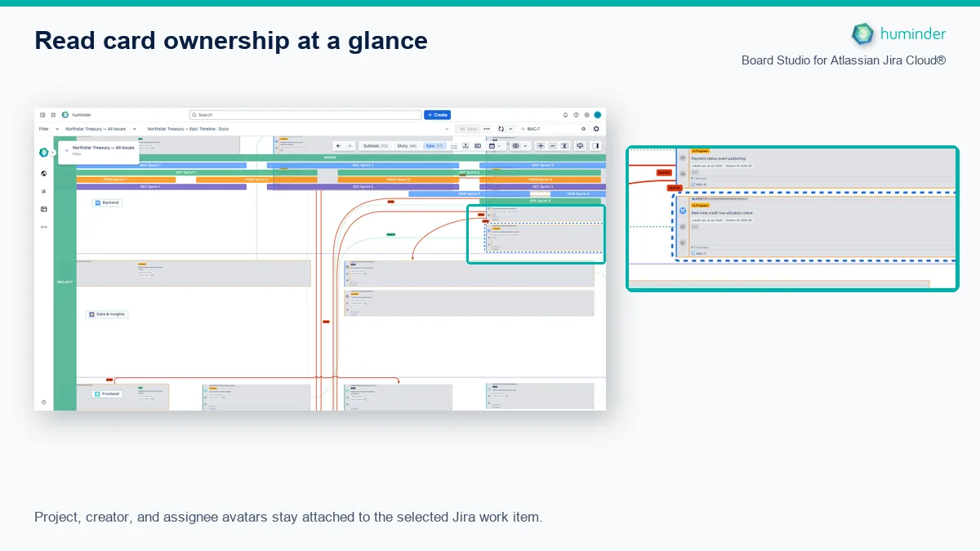Select the Story (46) level tab
Screen dimensions: 980x551
tap(407, 146)
